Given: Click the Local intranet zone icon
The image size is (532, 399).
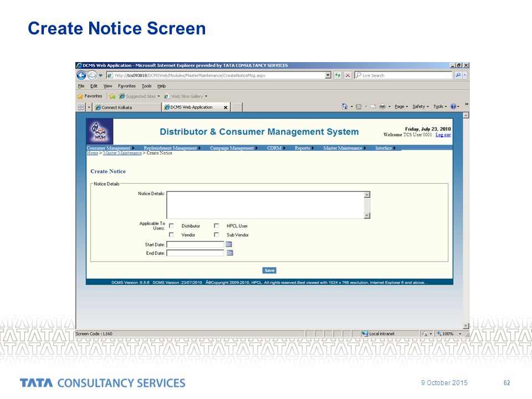Looking at the screenshot, I should [365, 334].
